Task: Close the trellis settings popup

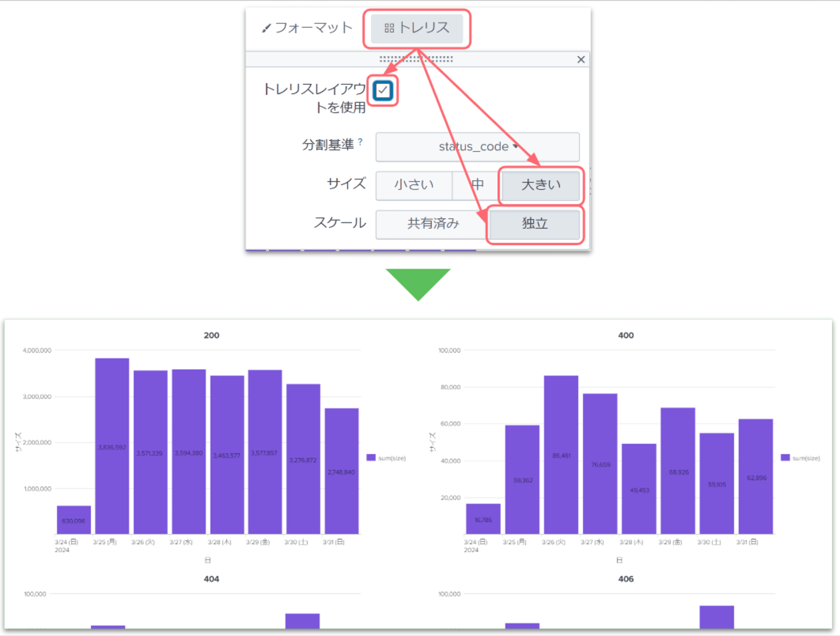Action: 581,60
